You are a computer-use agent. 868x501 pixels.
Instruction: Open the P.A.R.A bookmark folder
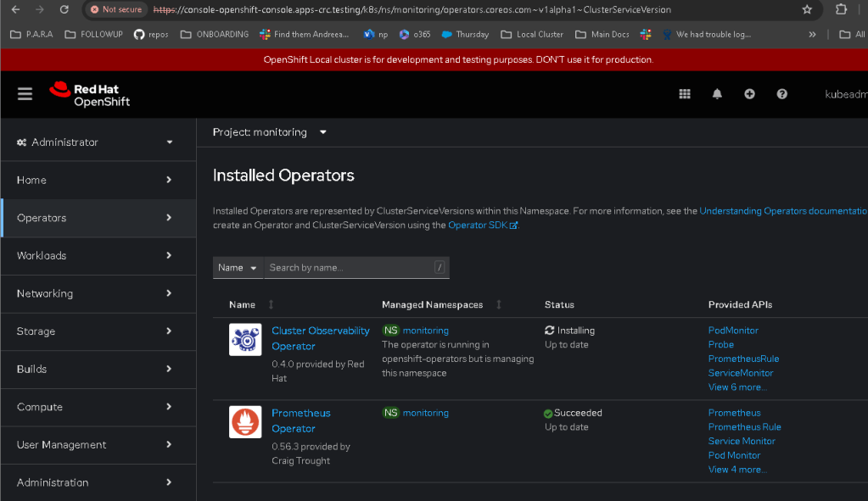(x=31, y=34)
